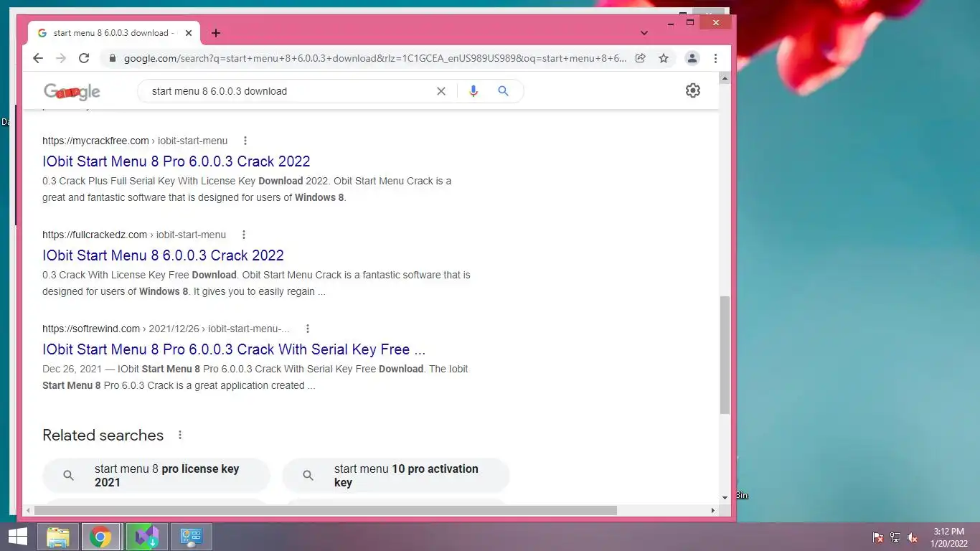
Task: Close the 'start menu 8 6.0.0.3 download' tab
Action: (189, 33)
